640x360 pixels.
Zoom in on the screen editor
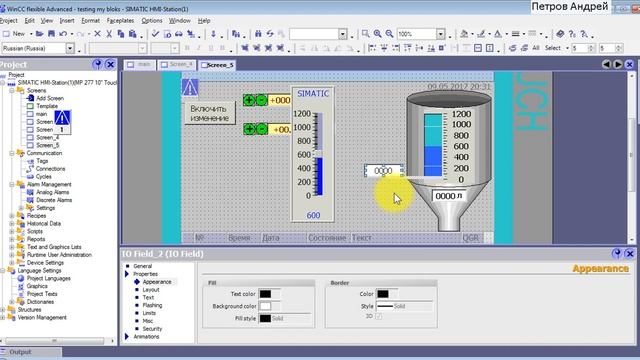pyautogui.click(x=378, y=34)
